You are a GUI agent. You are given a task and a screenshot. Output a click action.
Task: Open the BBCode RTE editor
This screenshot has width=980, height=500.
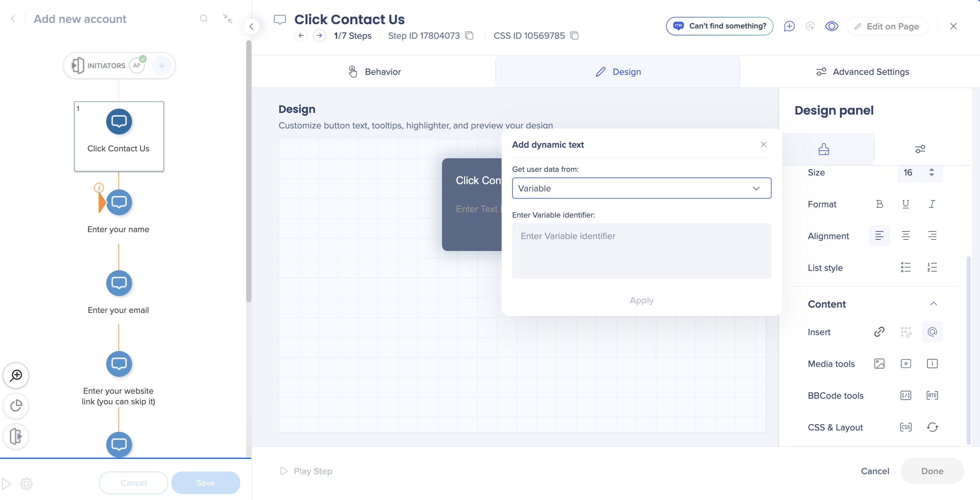tap(932, 395)
